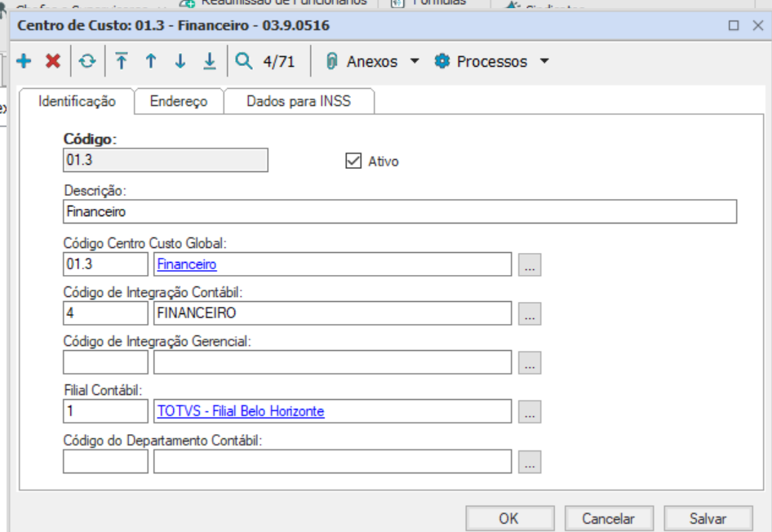Focus empty Departamento Contábil code field
Screen dimensions: 772x532
coord(105,461)
